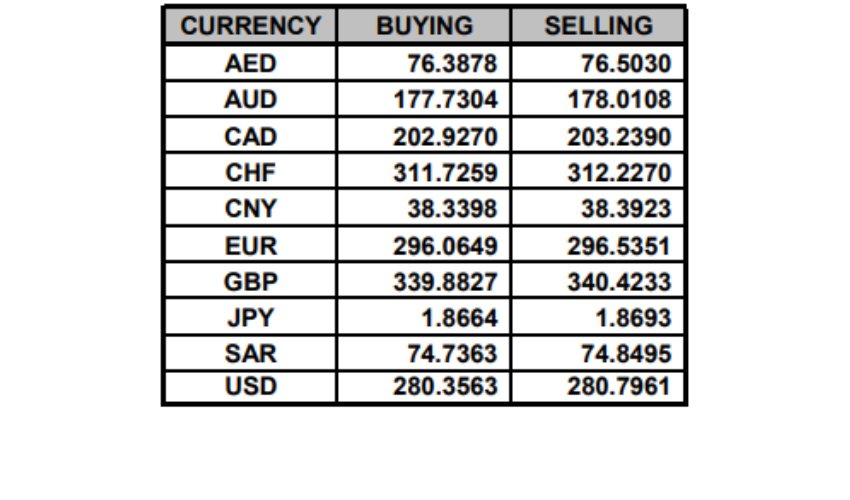Click the EUR buying rate 296.0649

(x=444, y=246)
